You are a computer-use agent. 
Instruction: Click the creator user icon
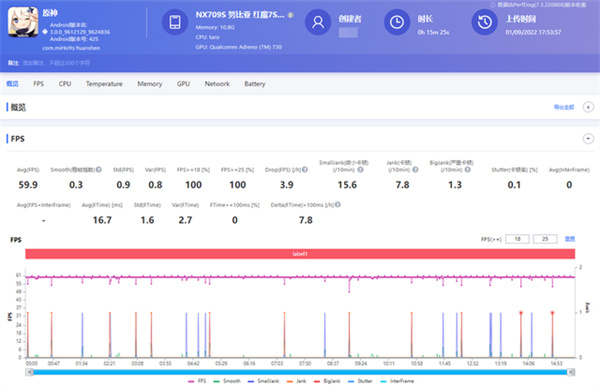tap(318, 22)
